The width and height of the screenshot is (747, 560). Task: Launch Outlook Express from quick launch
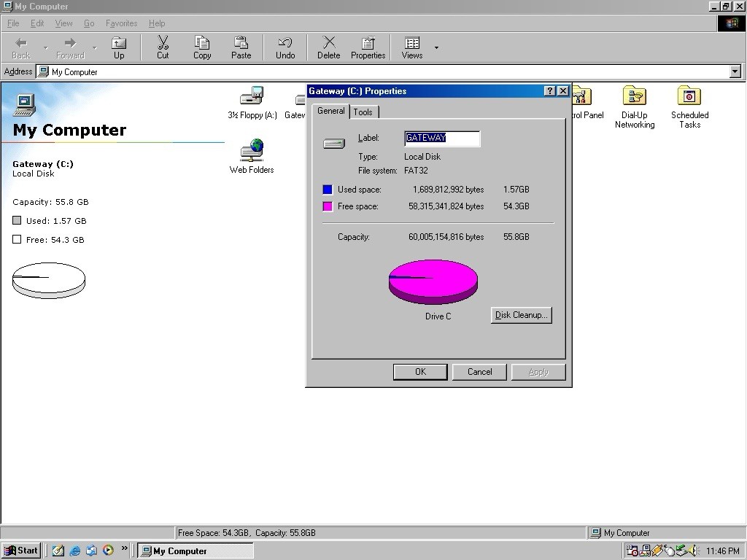click(x=91, y=551)
